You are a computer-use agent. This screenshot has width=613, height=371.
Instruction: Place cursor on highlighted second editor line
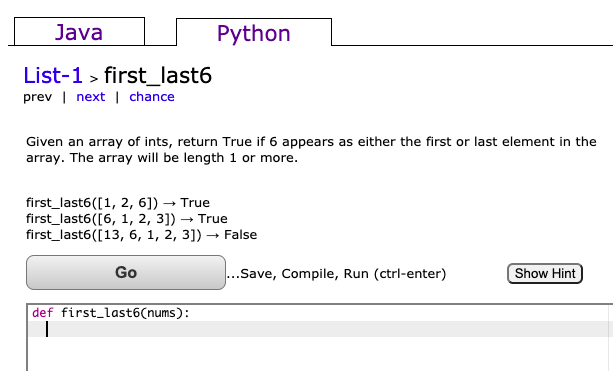pyautogui.click(x=321, y=329)
